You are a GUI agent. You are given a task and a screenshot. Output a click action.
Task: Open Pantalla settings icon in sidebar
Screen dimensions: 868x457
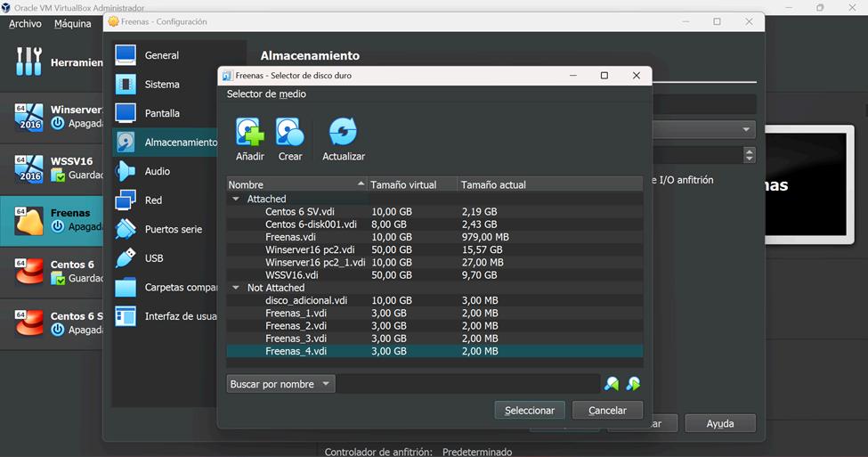point(126,113)
